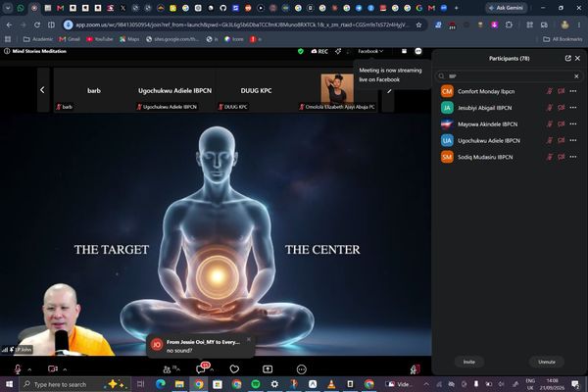588x392 pixels.
Task: Open more options for Sodiq Mudasiru IBPCN
Action: tap(573, 157)
